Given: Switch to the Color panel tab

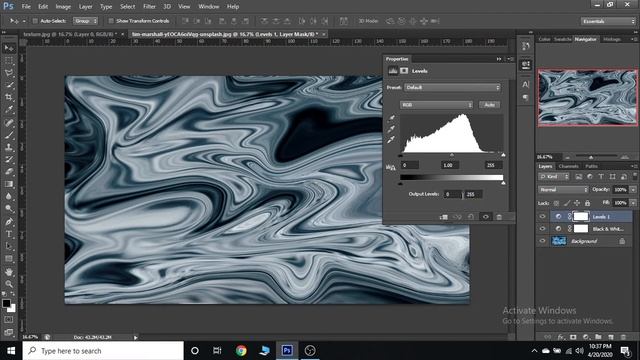Looking at the screenshot, I should [544, 39].
